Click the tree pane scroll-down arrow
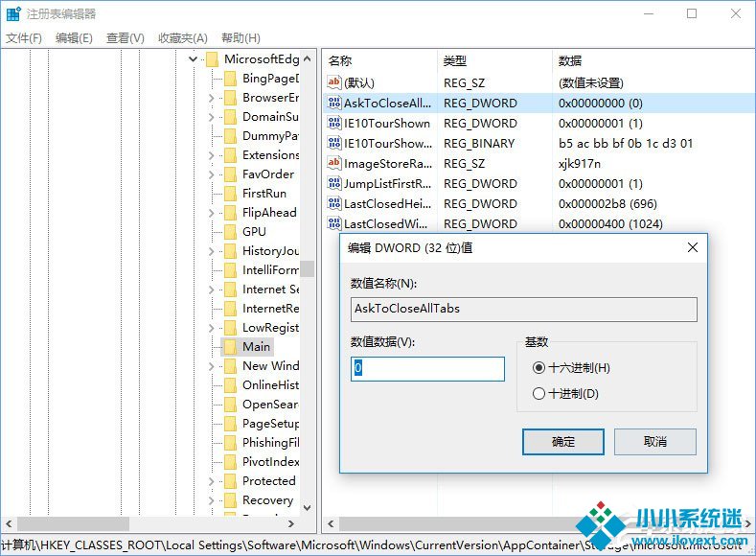Image resolution: width=756 pixels, height=556 pixels. [308, 507]
